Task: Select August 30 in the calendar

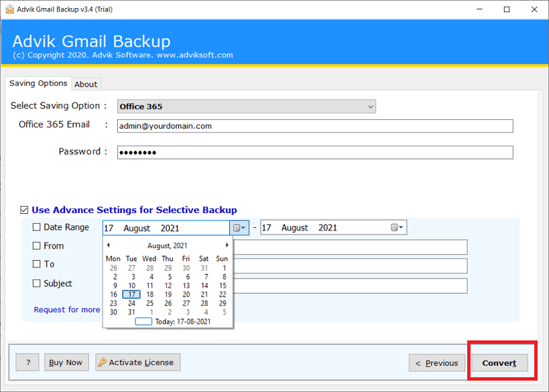Action: (x=113, y=312)
